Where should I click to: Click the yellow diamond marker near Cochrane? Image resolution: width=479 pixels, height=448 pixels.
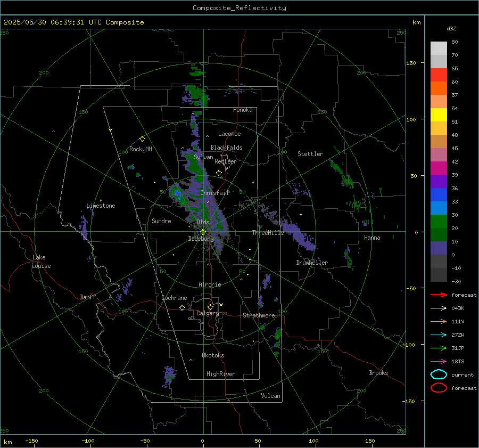point(183,307)
